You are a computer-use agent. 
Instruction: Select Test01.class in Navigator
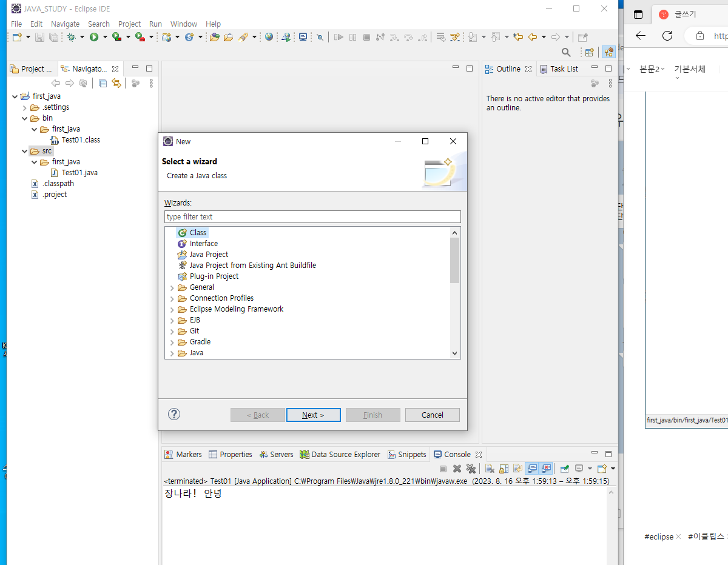(76, 140)
